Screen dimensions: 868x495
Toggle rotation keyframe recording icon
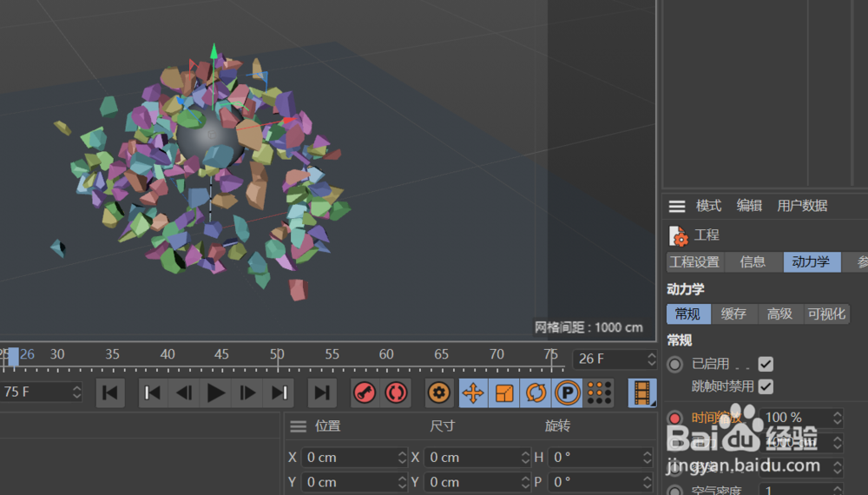pyautogui.click(x=536, y=393)
